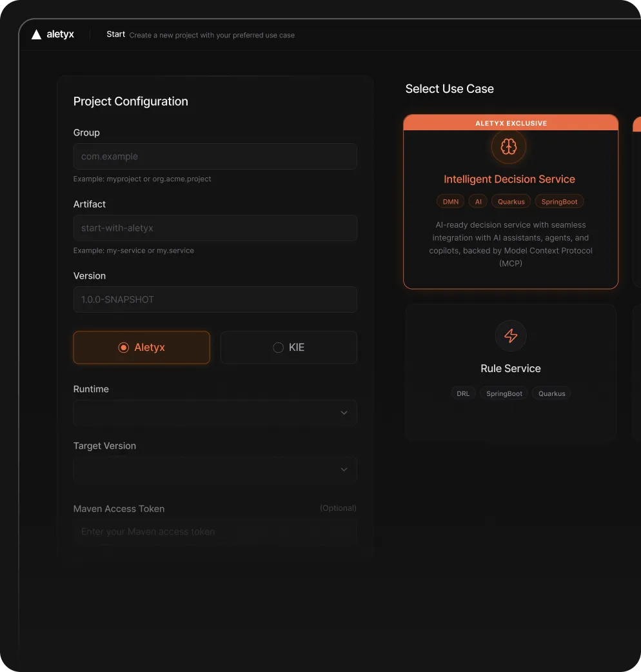Viewport: 641px width, 672px height.
Task: Click the ALETYX EXCLUSIVE banner
Action: point(510,123)
